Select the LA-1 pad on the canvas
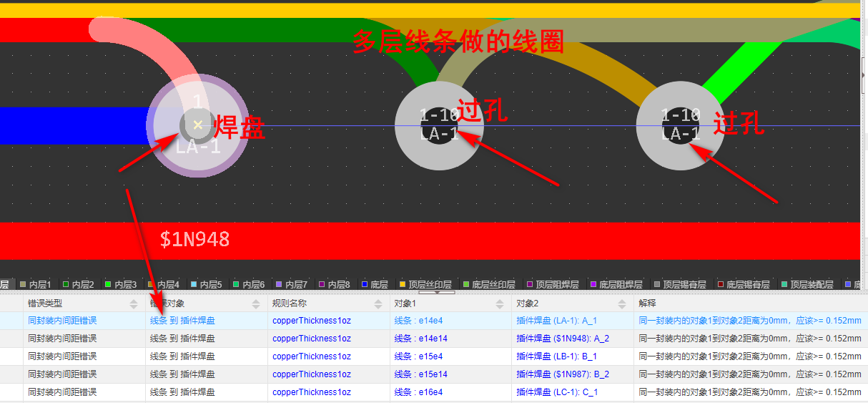 (197, 125)
